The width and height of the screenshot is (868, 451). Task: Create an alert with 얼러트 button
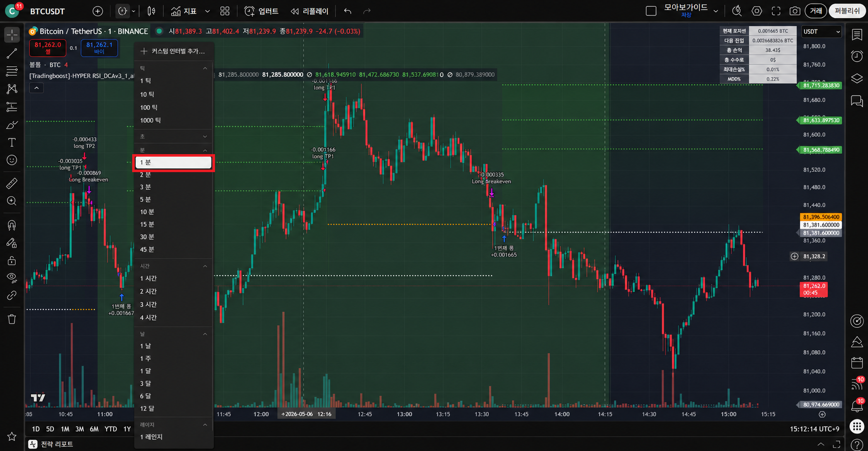pyautogui.click(x=261, y=11)
